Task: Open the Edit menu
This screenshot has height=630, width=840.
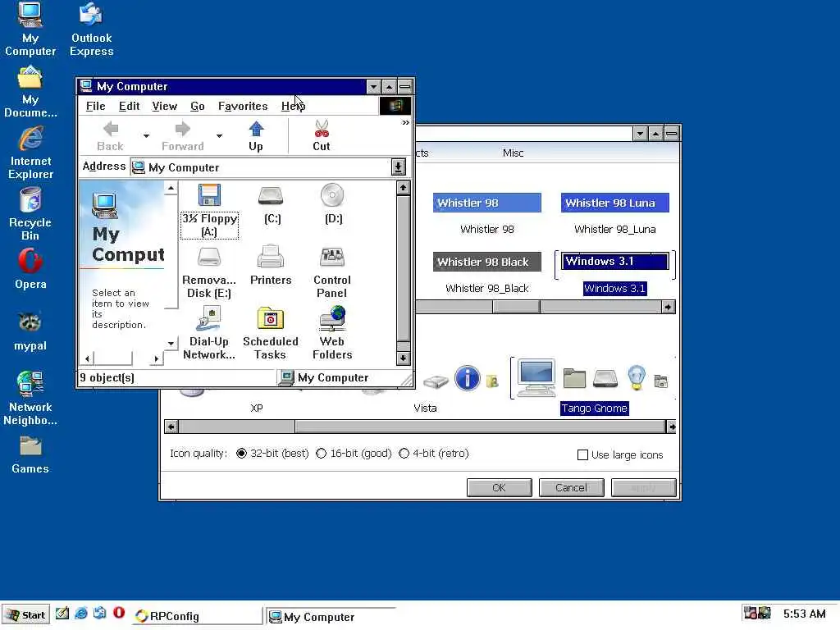Action: 129,106
